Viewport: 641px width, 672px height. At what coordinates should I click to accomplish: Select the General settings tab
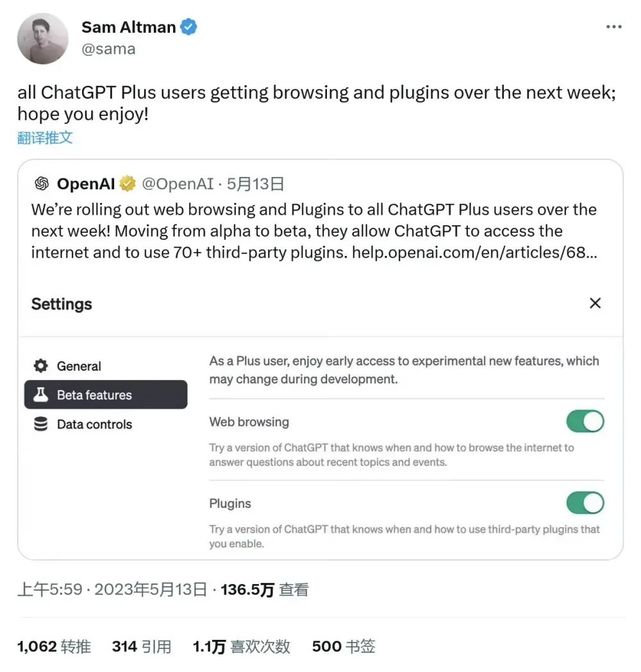[x=78, y=366]
